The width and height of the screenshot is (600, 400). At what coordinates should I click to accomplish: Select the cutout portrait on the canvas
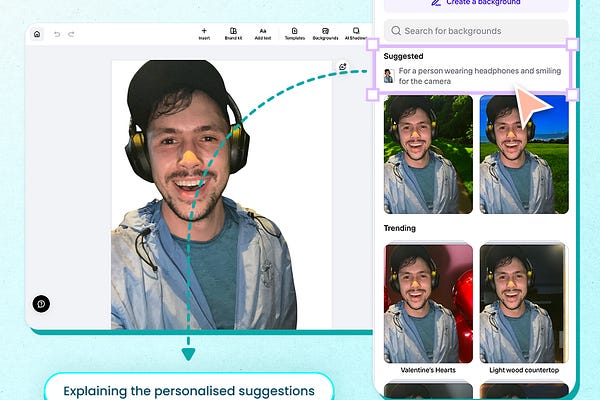point(204,194)
